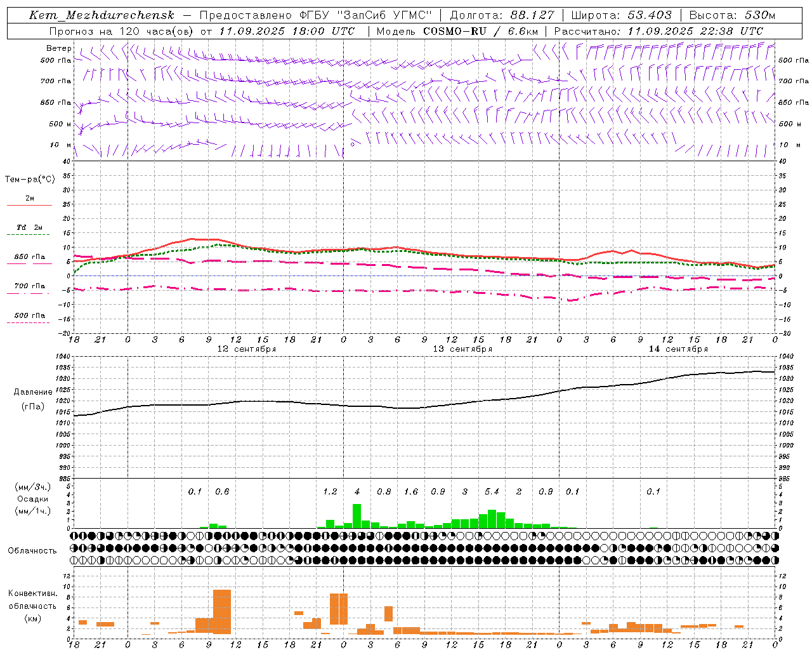Click the (мм/1ч.) unit label

(x=32, y=511)
